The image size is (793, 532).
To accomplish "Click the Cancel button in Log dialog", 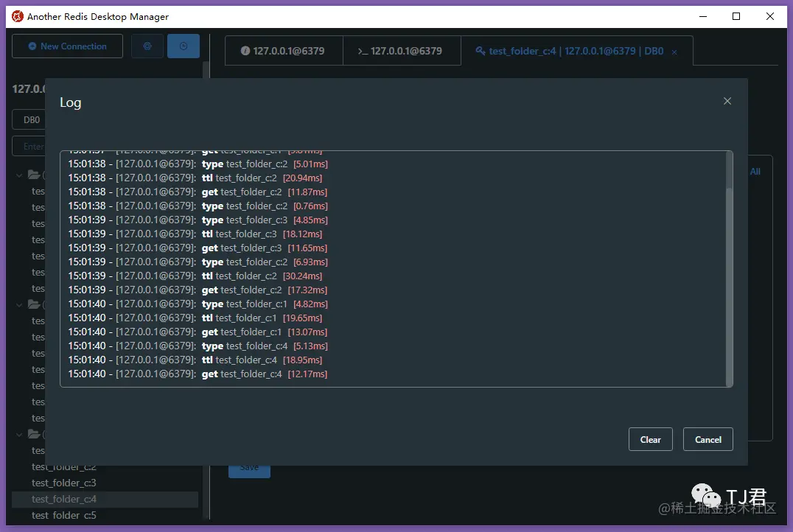I will click(x=708, y=439).
